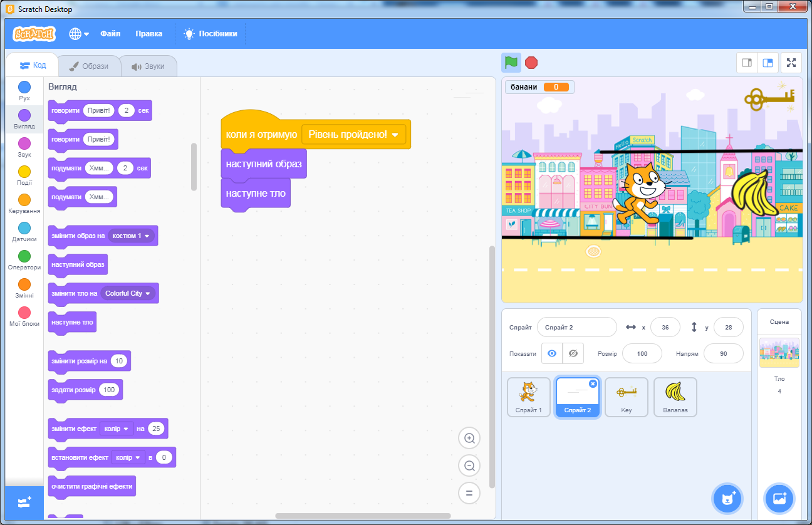The image size is (812, 525).
Task: Select the Рух blocks category
Action: tap(24, 91)
